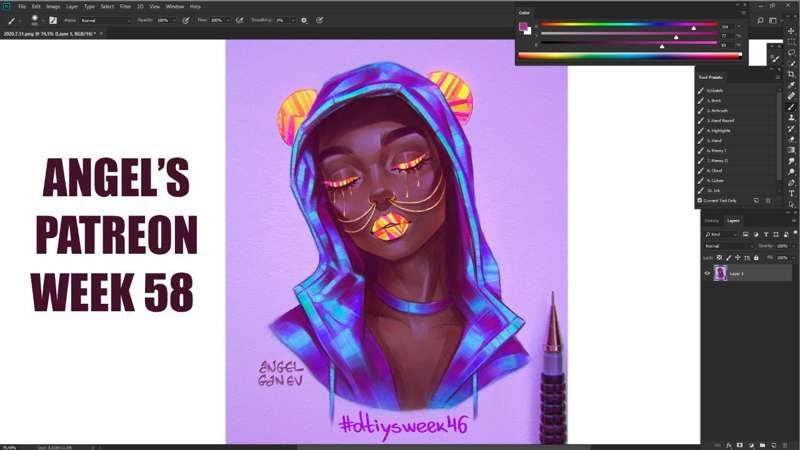Open the layer blend mode dropdown

tap(728, 246)
